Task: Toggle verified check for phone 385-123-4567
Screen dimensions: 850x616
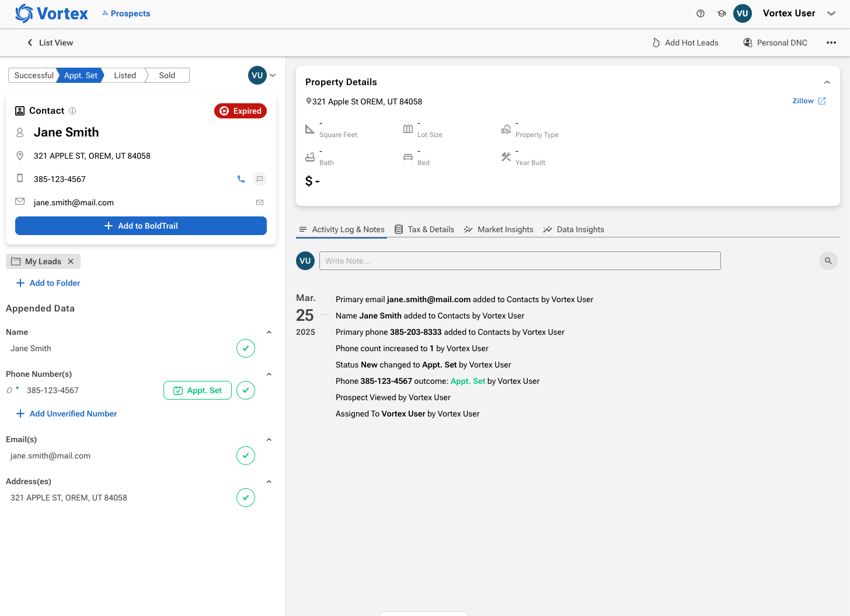Action: [246, 390]
